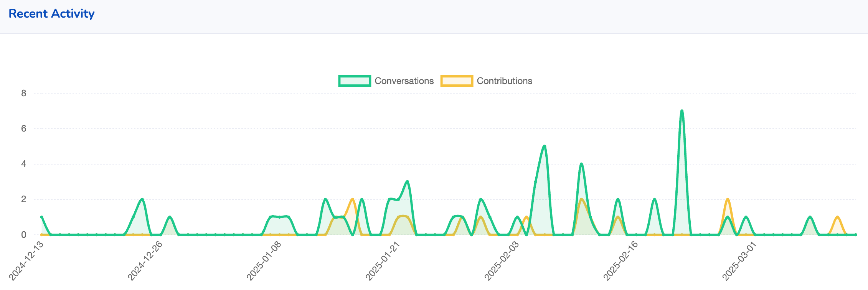
Task: Click the Conversations peak reaching value 5
Action: [x=545, y=146]
